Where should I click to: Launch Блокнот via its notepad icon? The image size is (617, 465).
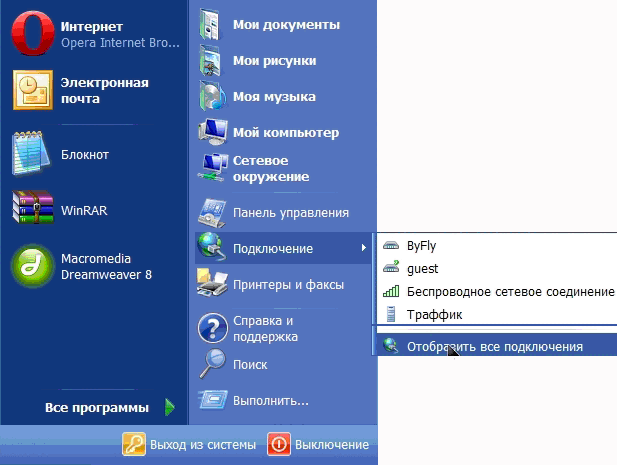click(x=31, y=153)
